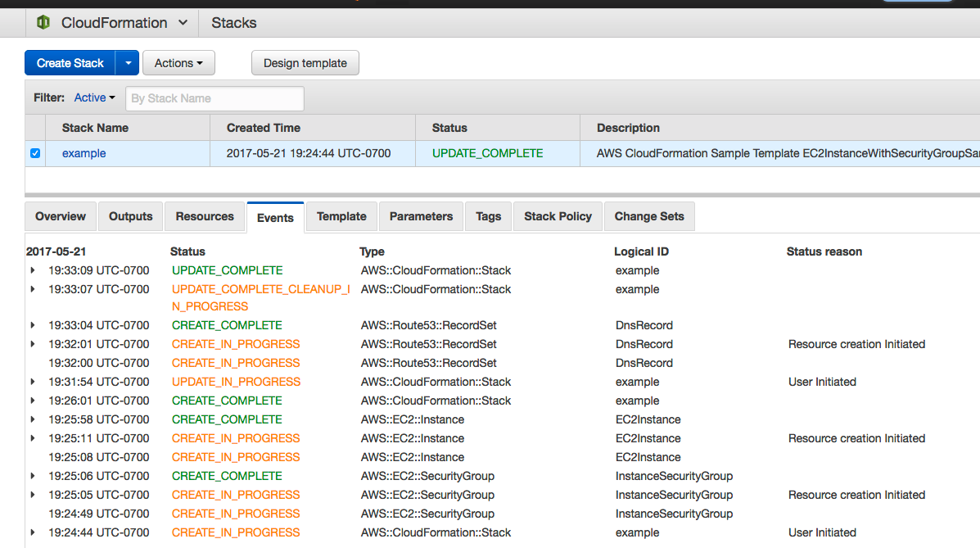
Task: Expand the 19:25:05 InstanceSecurityGroup event
Action: [x=33, y=495]
